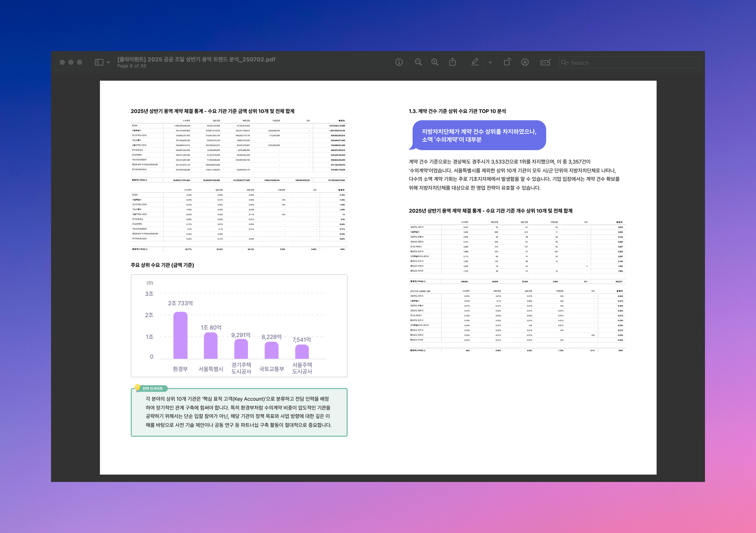Toggle the sidebar view button

tap(99, 62)
